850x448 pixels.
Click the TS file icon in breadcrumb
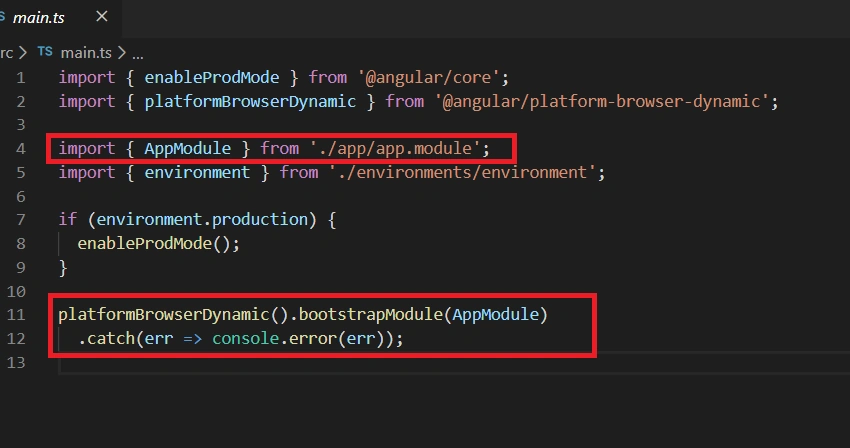click(45, 52)
